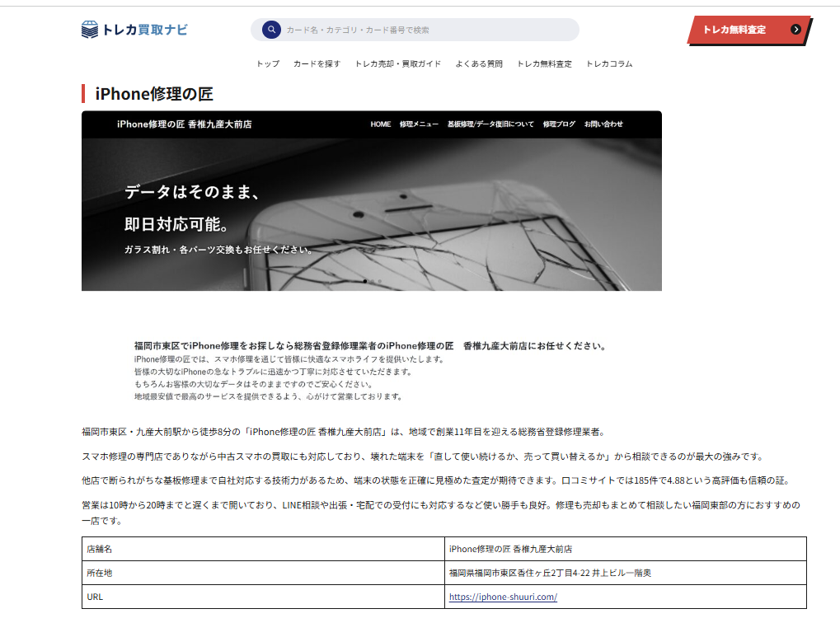Click the 所在地 table cell

click(263, 573)
